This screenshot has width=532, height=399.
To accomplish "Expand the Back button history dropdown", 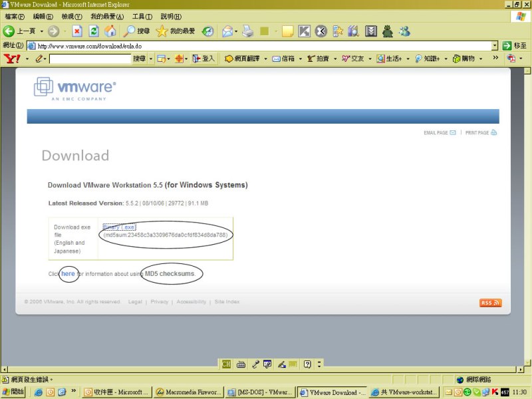I will [x=42, y=31].
